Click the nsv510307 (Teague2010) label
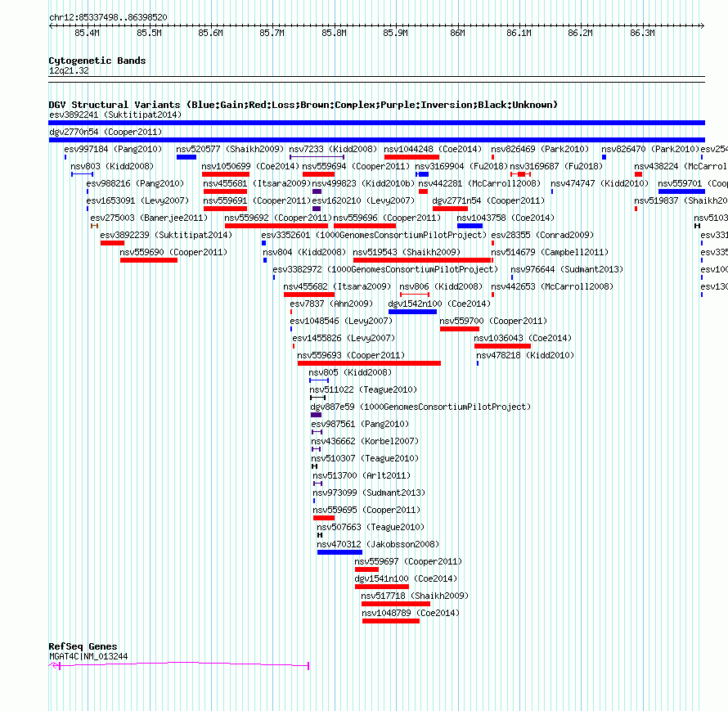The image size is (728, 711). click(365, 458)
